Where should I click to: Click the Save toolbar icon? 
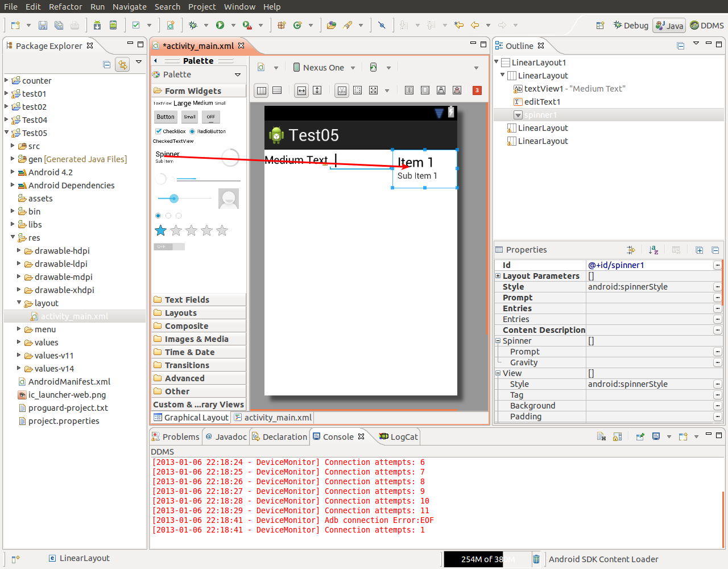coord(43,25)
